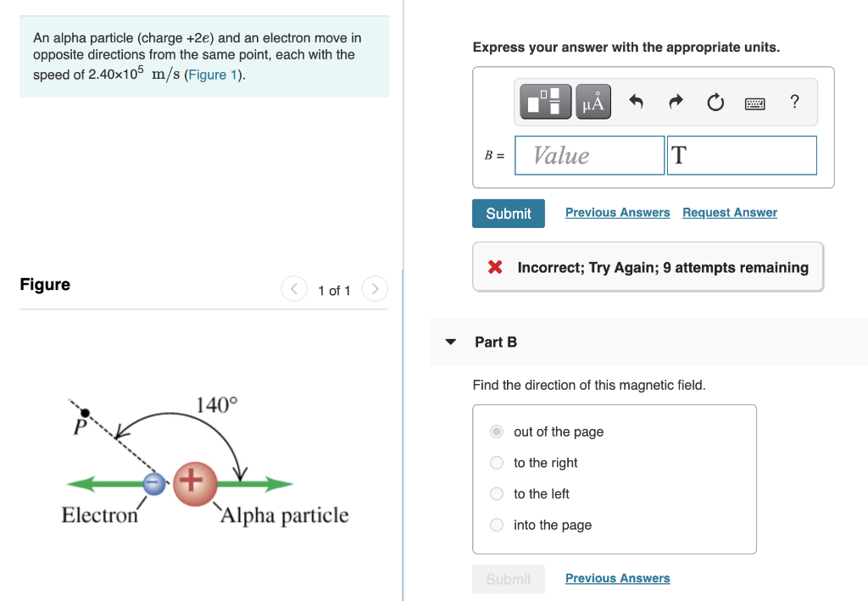Click the red incorrect X icon
The image size is (868, 601).
point(497,266)
